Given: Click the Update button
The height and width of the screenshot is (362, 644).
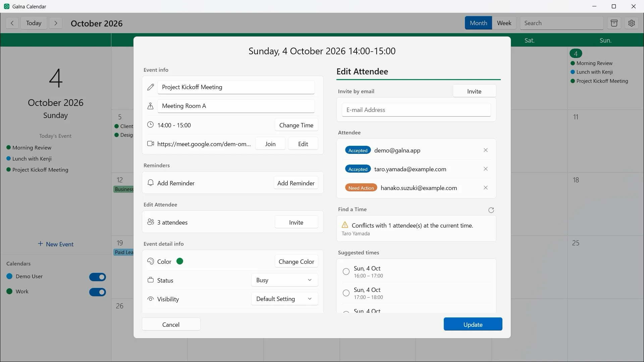Looking at the screenshot, I should 473,324.
